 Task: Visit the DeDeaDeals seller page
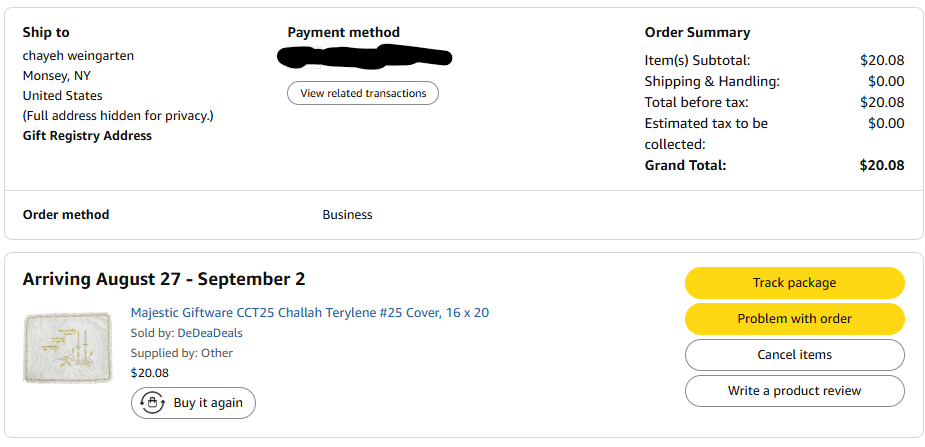210,333
